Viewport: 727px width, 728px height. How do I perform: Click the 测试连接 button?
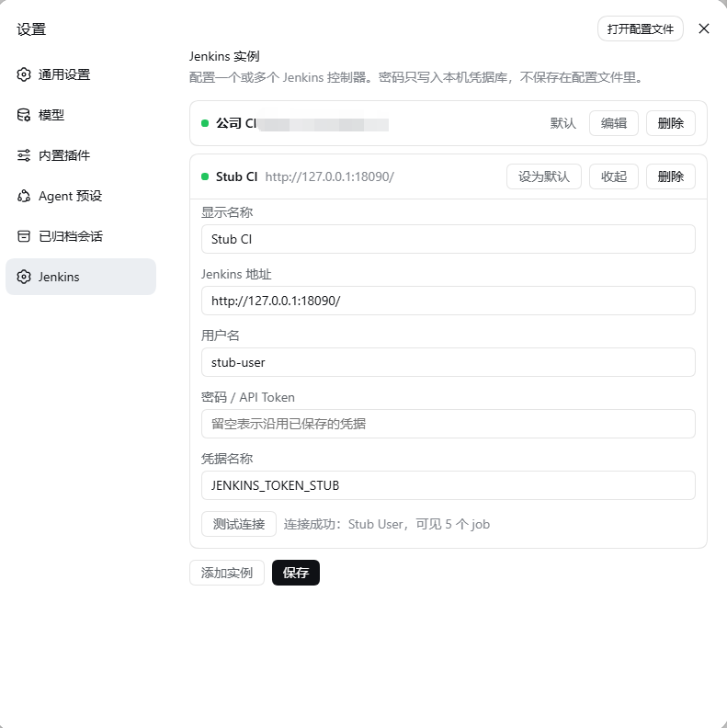click(239, 524)
